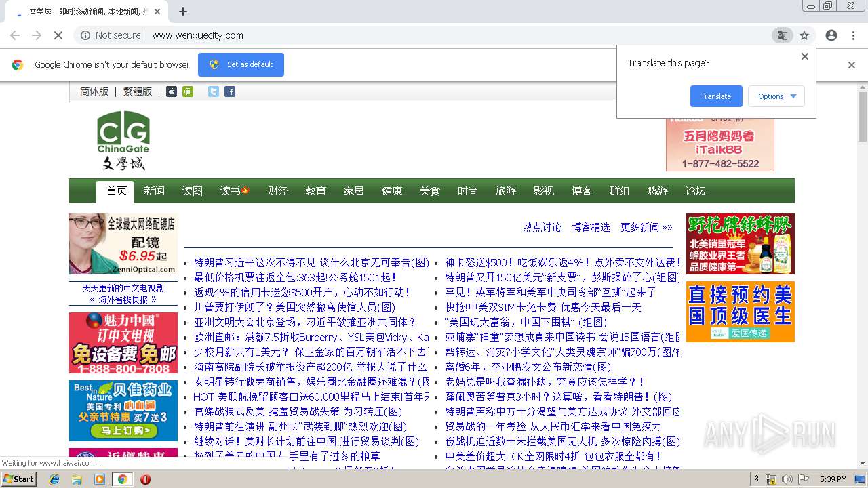Switch to 简体版 version
This screenshot has width=868, height=488.
coord(94,91)
